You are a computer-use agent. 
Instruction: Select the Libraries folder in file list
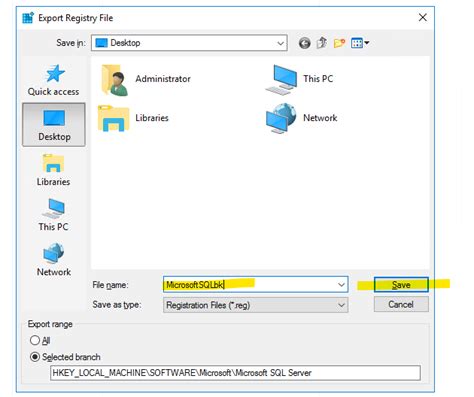tap(113, 118)
